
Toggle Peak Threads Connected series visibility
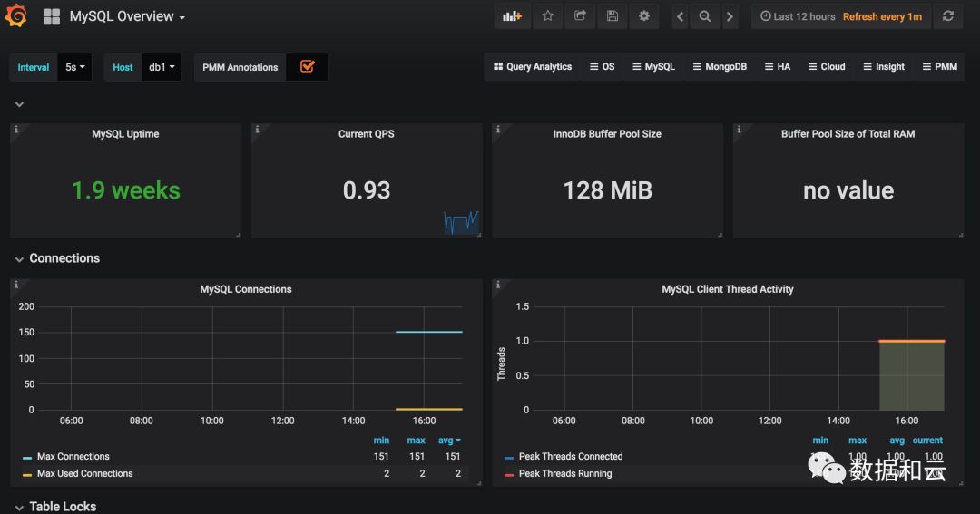click(571, 457)
